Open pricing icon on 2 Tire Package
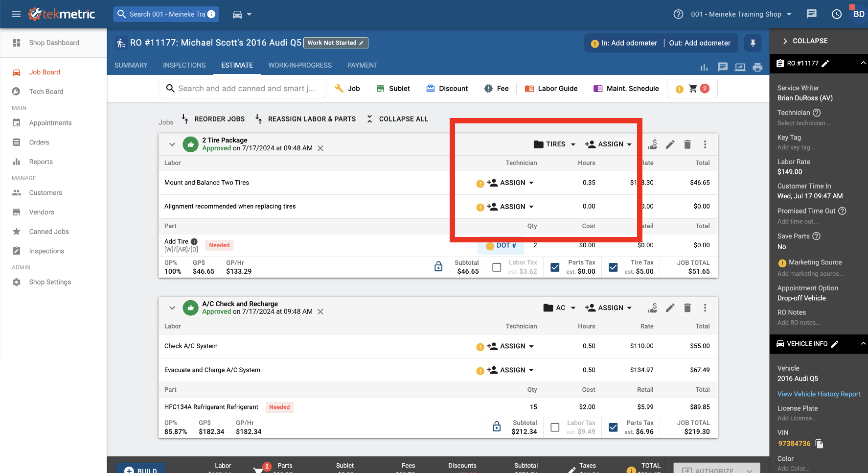This screenshot has width=868, height=473. point(653,144)
